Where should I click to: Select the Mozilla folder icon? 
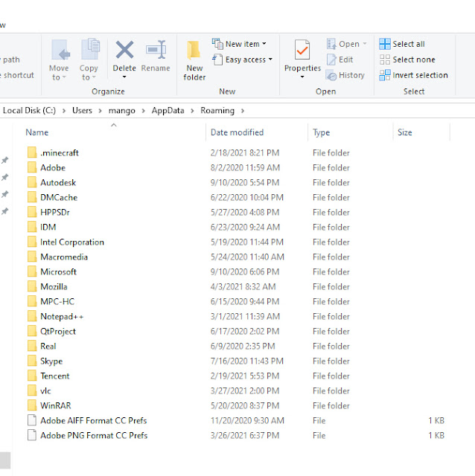(x=32, y=286)
